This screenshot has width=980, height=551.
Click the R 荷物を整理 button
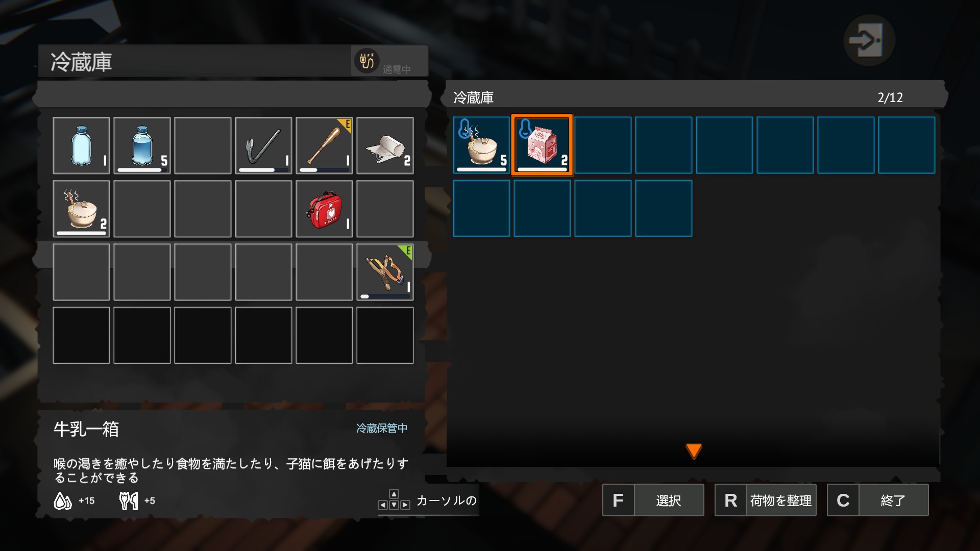(766, 500)
